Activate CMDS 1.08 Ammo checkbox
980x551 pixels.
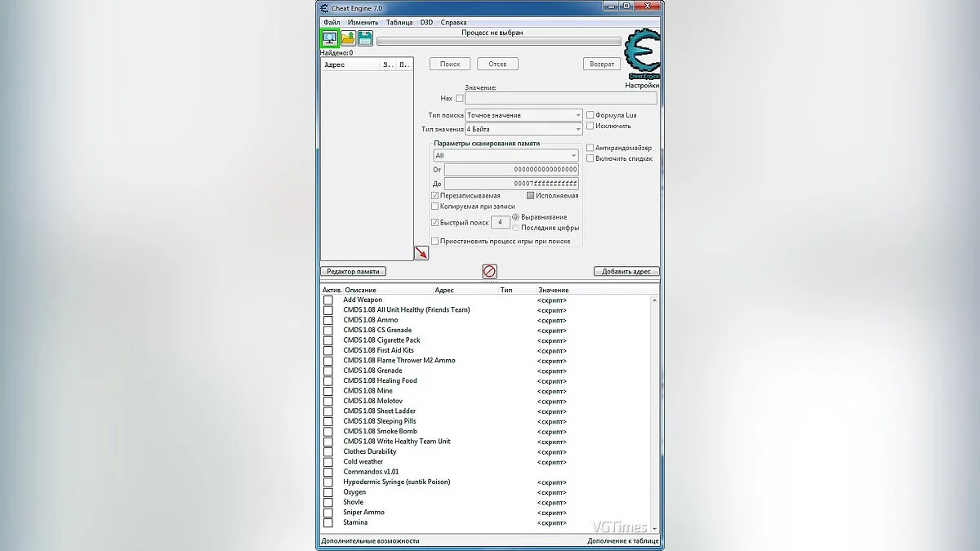point(328,320)
